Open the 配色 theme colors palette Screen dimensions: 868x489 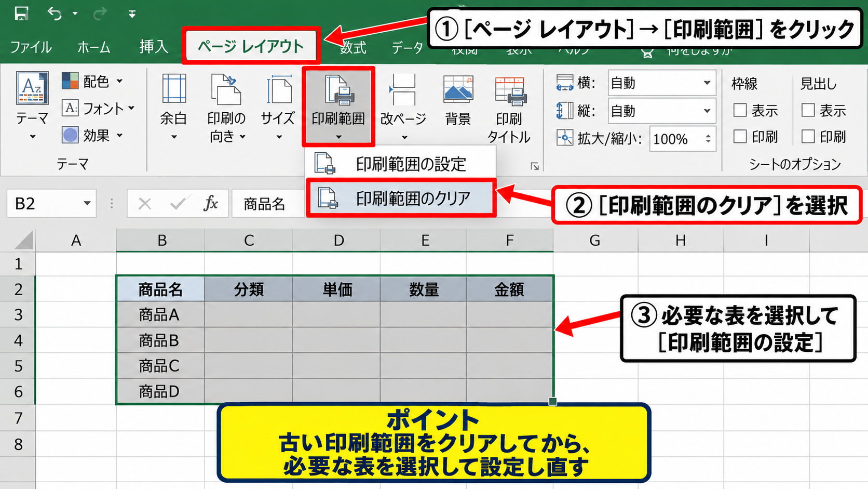tap(92, 81)
